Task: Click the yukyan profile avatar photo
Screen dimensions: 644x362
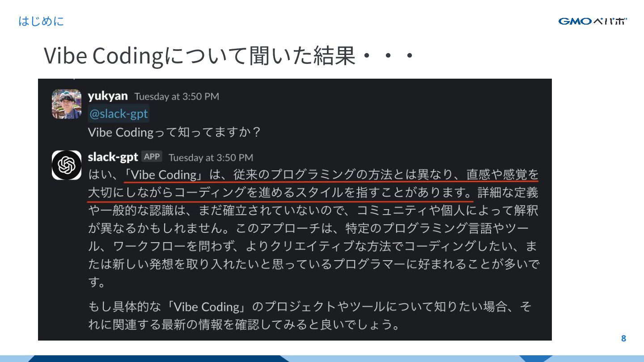Action: [67, 104]
